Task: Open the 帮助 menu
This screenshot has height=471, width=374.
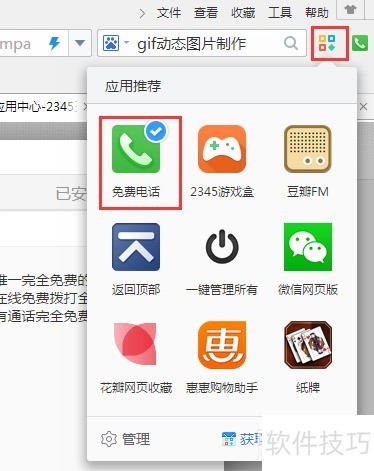Action: (x=317, y=13)
